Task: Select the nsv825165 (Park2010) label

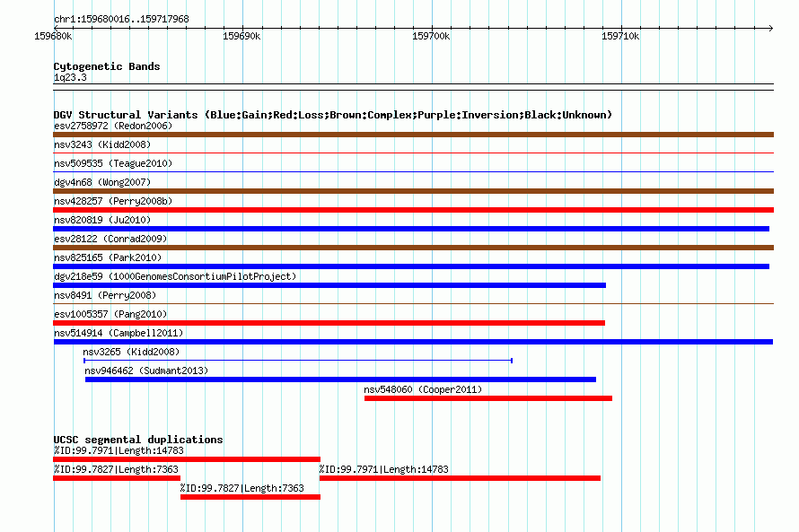Action: [x=108, y=257]
